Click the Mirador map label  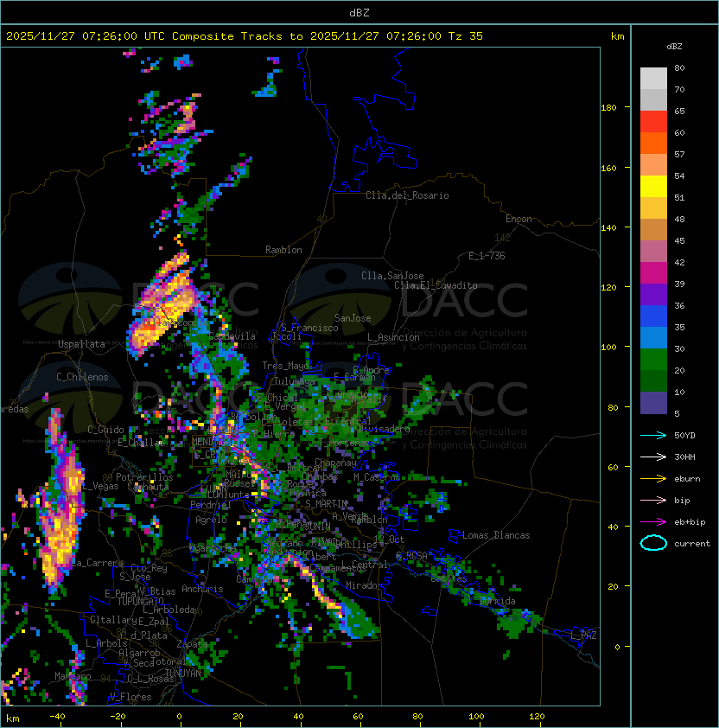364,585
